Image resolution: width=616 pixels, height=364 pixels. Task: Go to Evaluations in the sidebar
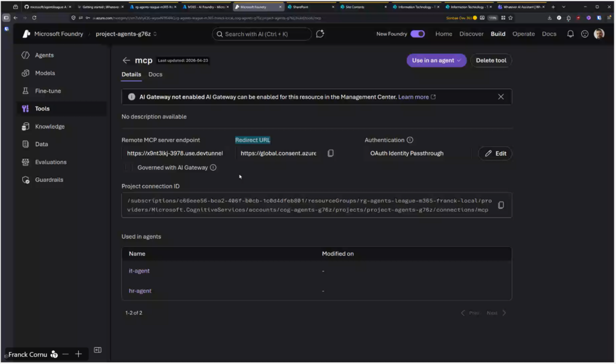coord(51,162)
